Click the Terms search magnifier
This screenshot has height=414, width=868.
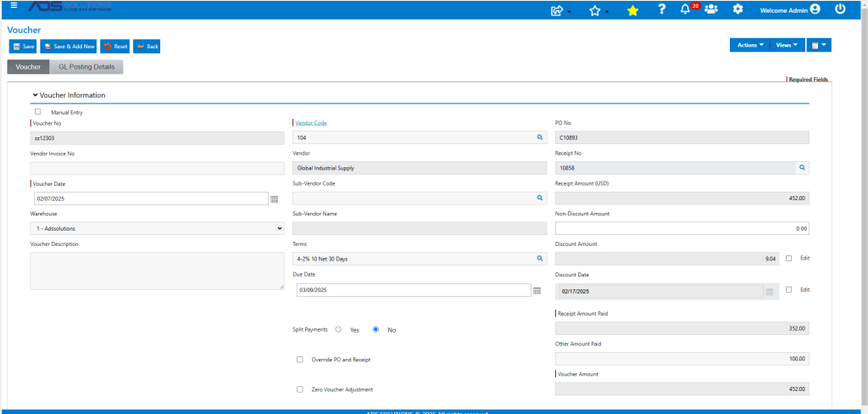[540, 258]
